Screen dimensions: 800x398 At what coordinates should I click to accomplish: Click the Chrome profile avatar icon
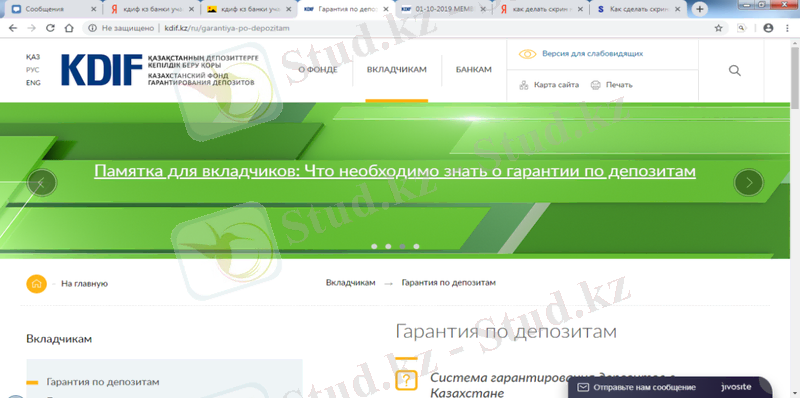[x=768, y=28]
